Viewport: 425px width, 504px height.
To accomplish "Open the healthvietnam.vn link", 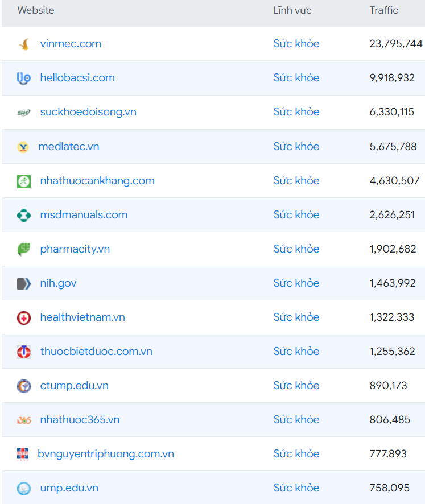I will point(82,317).
